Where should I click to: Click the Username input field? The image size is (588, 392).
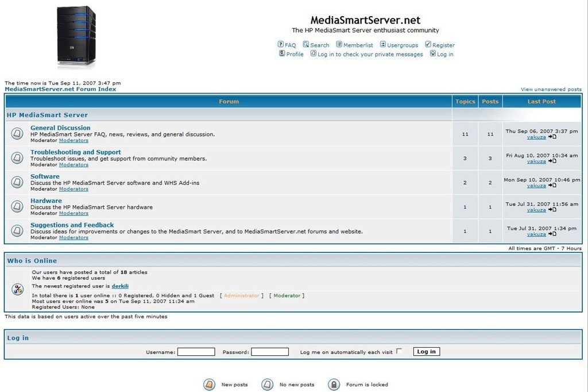[196, 352]
